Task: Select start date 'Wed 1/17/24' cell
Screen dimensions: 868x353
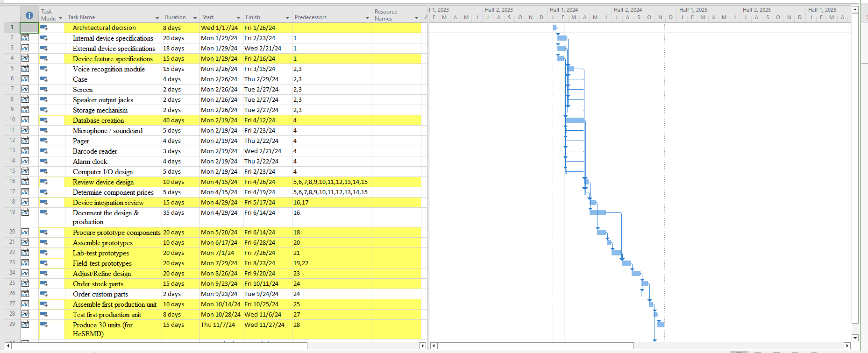Action: point(221,28)
